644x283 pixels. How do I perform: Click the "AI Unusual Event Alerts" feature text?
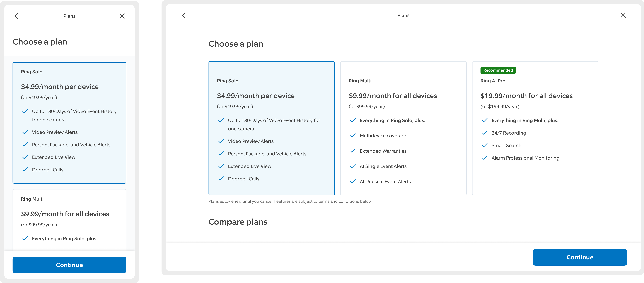pos(385,182)
